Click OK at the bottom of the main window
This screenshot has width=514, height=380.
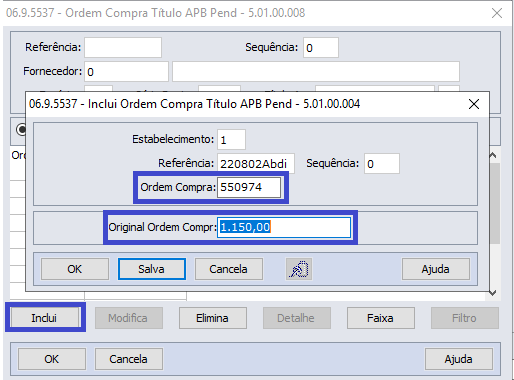click(x=52, y=359)
